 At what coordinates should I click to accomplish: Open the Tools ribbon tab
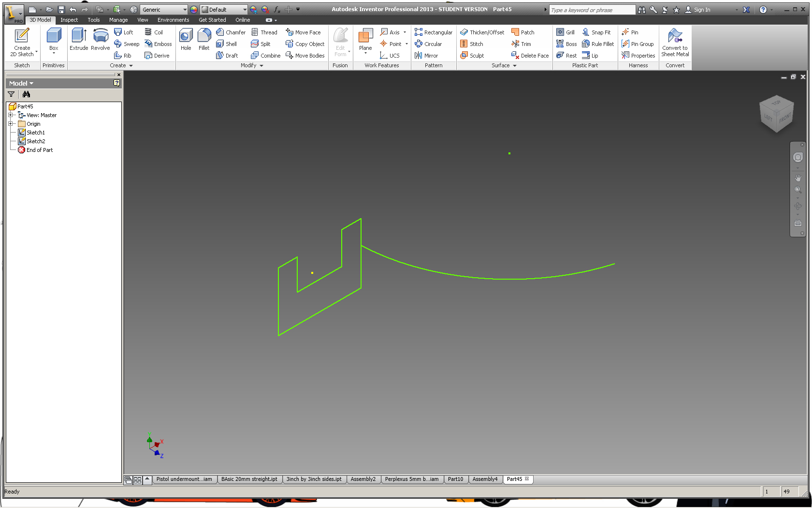[93, 20]
